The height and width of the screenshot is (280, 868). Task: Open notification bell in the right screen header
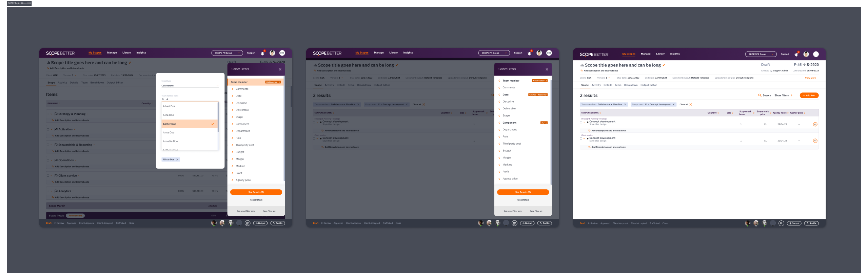(x=796, y=55)
